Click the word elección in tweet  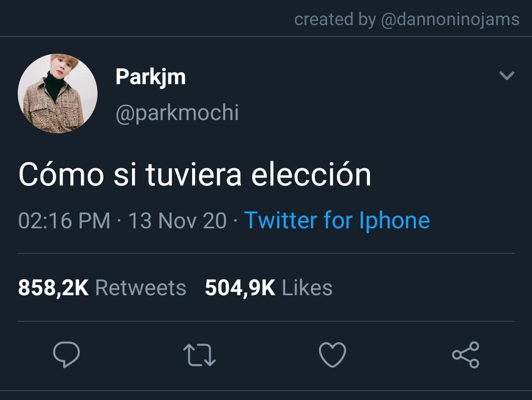[x=311, y=175]
